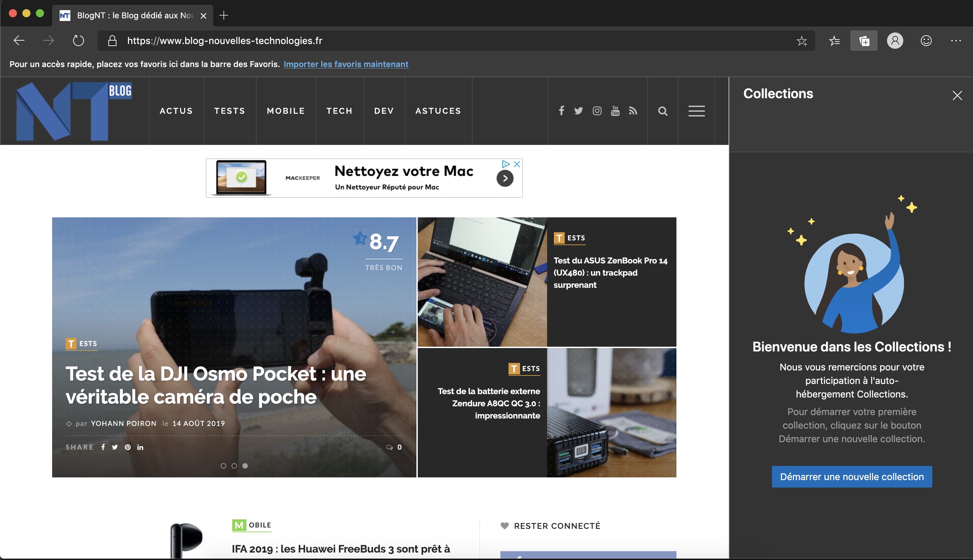Open the browser settings ellipsis menu

point(956,41)
